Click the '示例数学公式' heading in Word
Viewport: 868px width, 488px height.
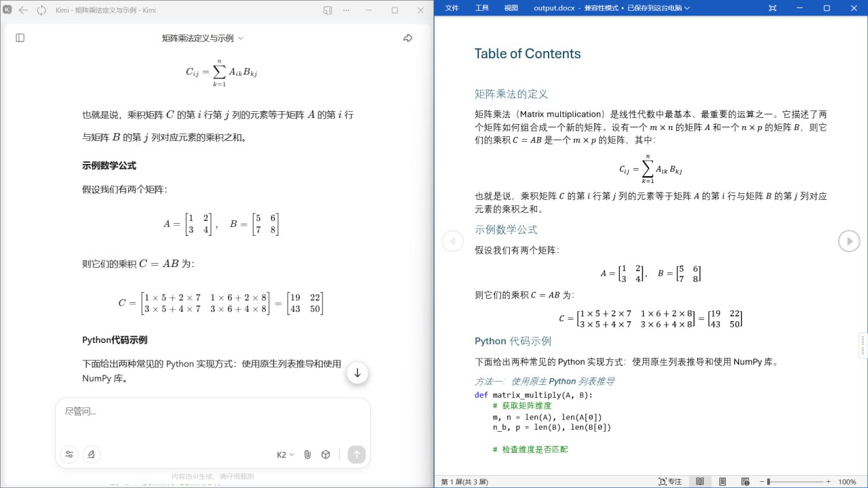tap(506, 229)
